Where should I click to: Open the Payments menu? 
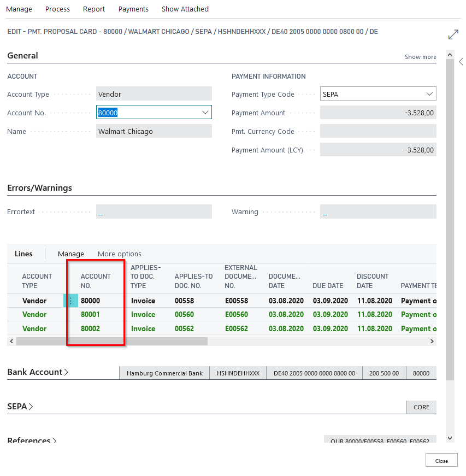click(x=133, y=9)
